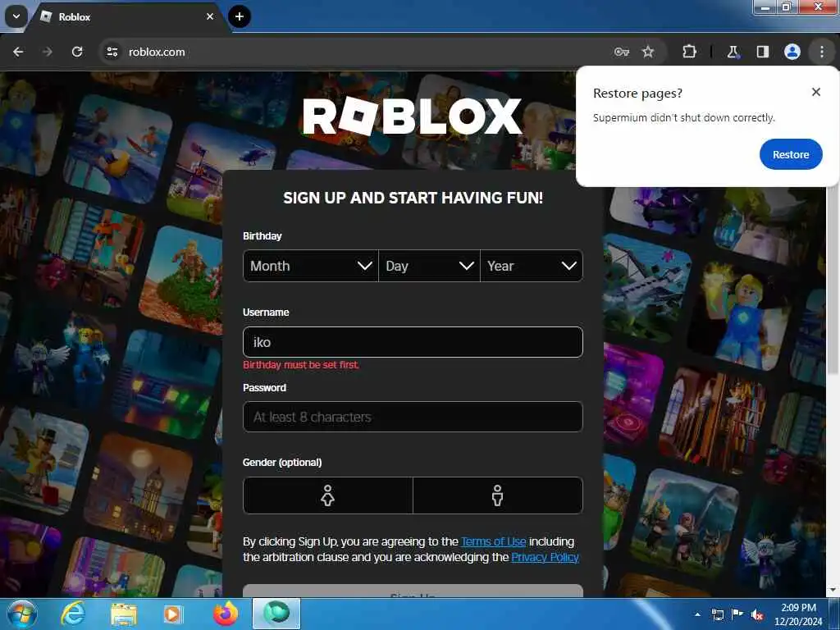This screenshot has width=840, height=630.
Task: Click the muted volume tray icon
Action: [x=757, y=614]
